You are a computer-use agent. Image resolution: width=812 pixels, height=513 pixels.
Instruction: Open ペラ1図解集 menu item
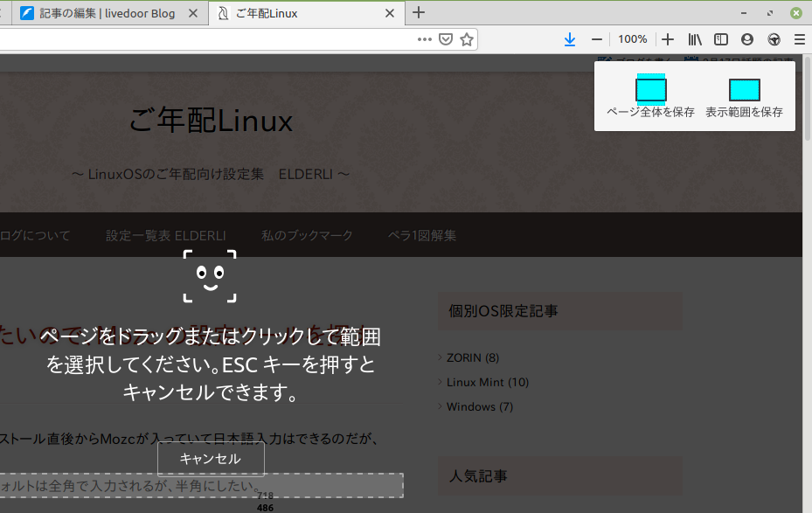[x=422, y=236]
